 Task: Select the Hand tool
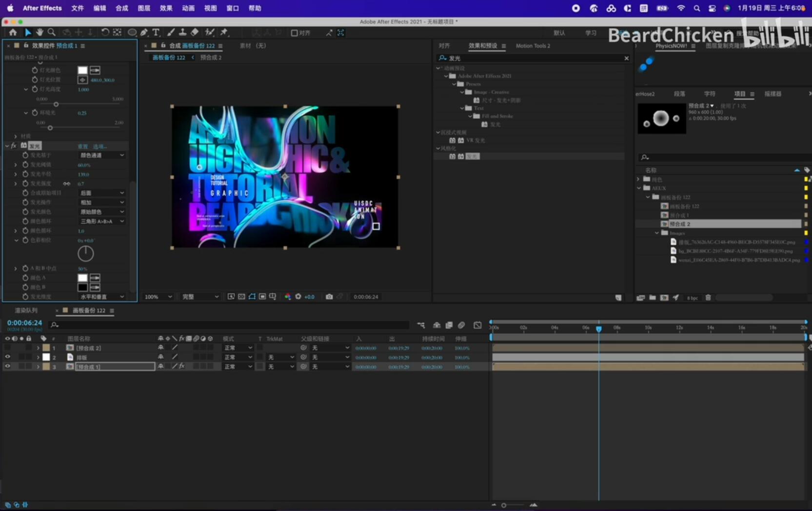(x=40, y=33)
